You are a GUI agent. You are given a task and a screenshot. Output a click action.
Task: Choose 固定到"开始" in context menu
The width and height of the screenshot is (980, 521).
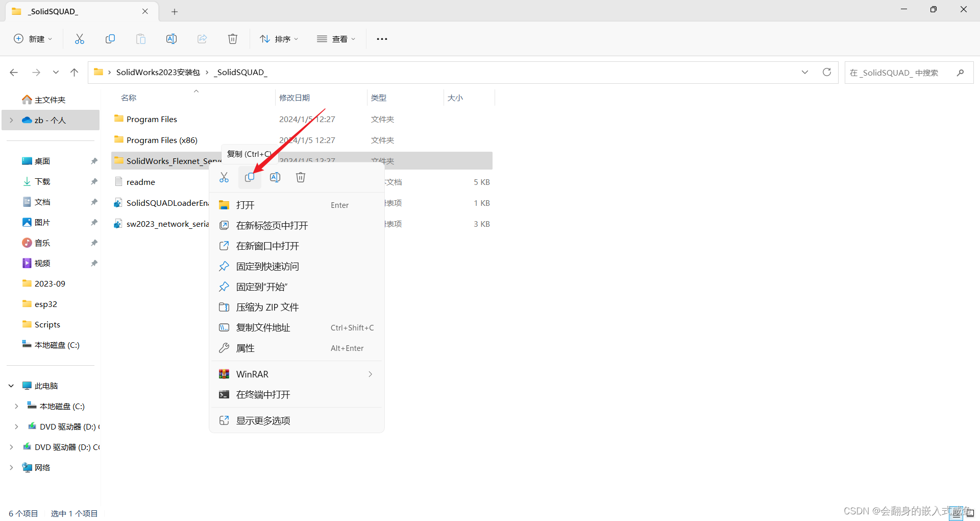[297, 287]
